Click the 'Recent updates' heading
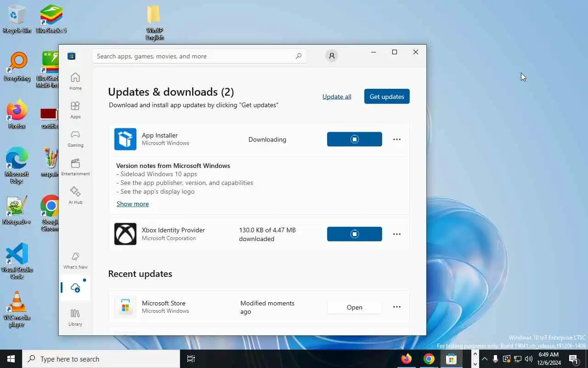The height and width of the screenshot is (368, 588). (140, 274)
